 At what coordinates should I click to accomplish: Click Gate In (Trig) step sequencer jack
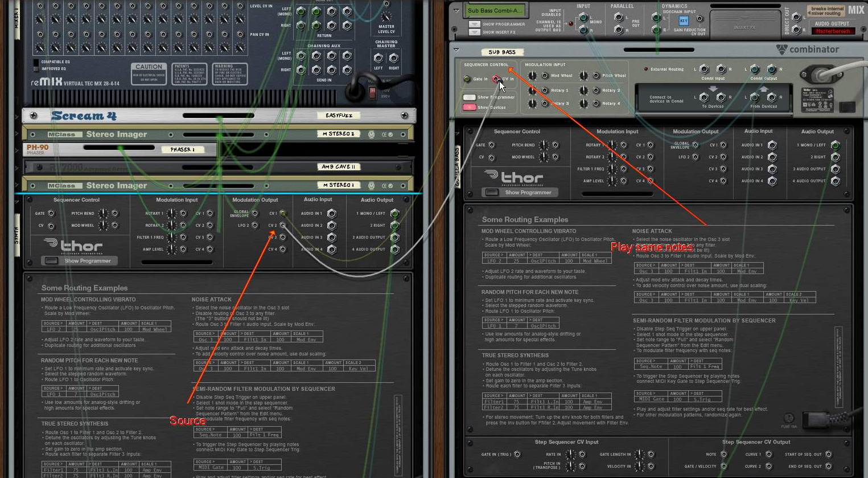(517, 455)
